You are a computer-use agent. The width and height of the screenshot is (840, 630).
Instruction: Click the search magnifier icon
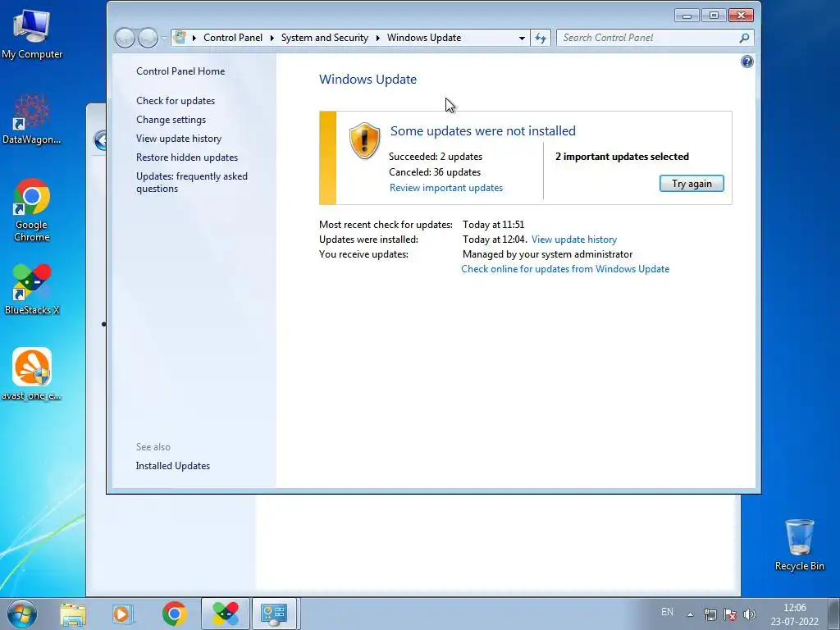tap(744, 38)
